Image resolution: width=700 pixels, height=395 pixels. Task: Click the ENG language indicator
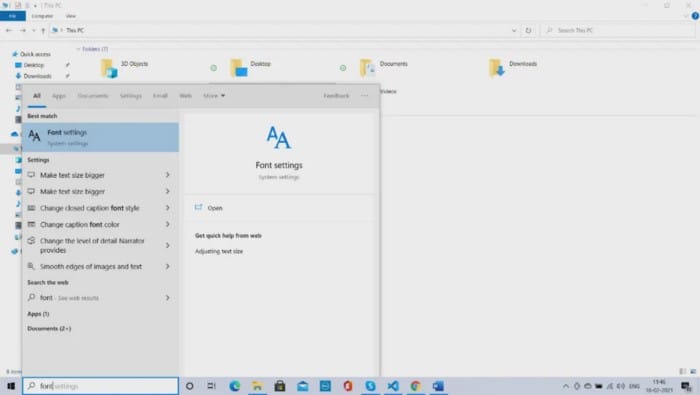(x=634, y=386)
